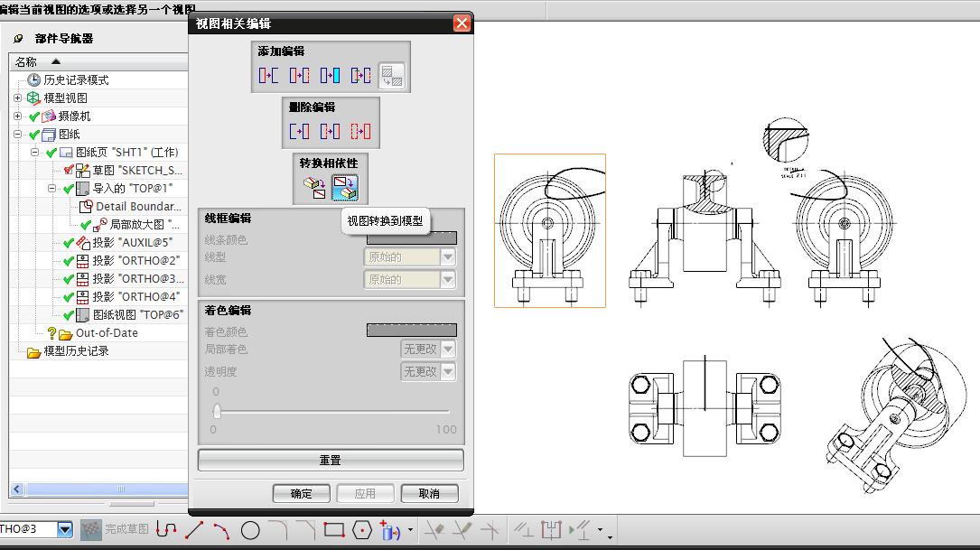Screen dimensions: 980x550
Task: Collapse the 图纸 tree node
Action: point(17,135)
